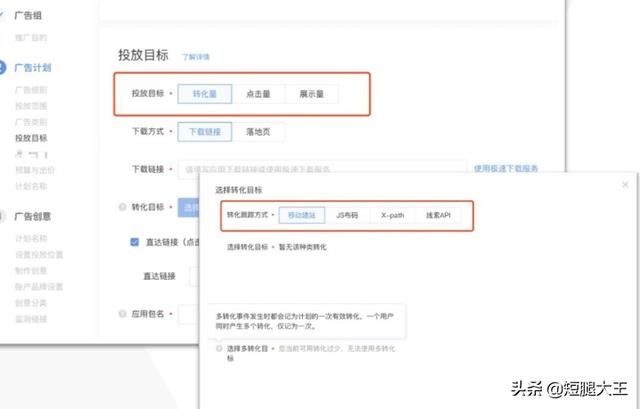Select 线索API tracking method in dialog
Image resolution: width=640 pixels, height=409 pixels.
438,215
